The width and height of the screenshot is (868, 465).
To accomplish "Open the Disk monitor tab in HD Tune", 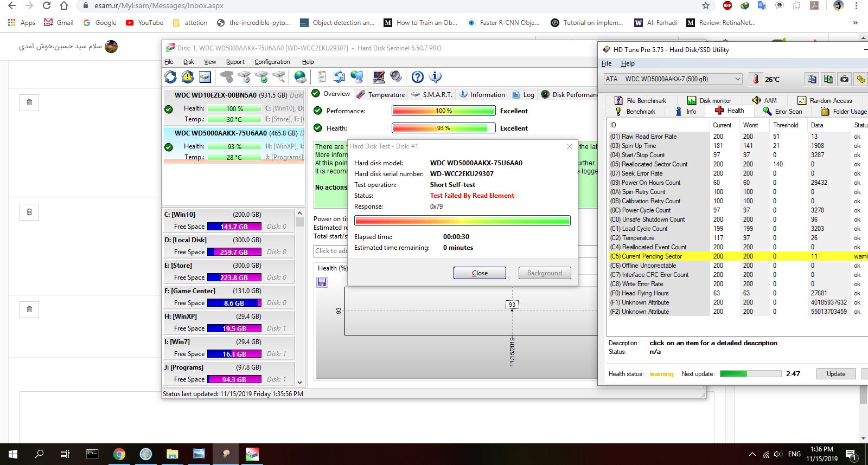I will (x=709, y=101).
